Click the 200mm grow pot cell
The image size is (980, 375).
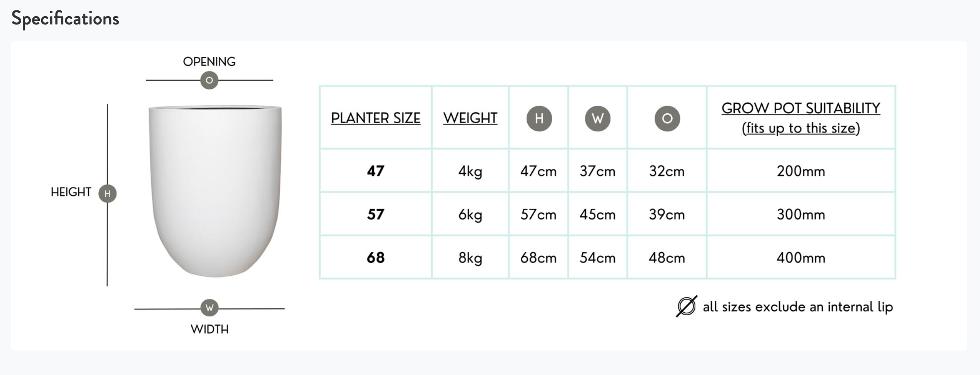(x=801, y=171)
